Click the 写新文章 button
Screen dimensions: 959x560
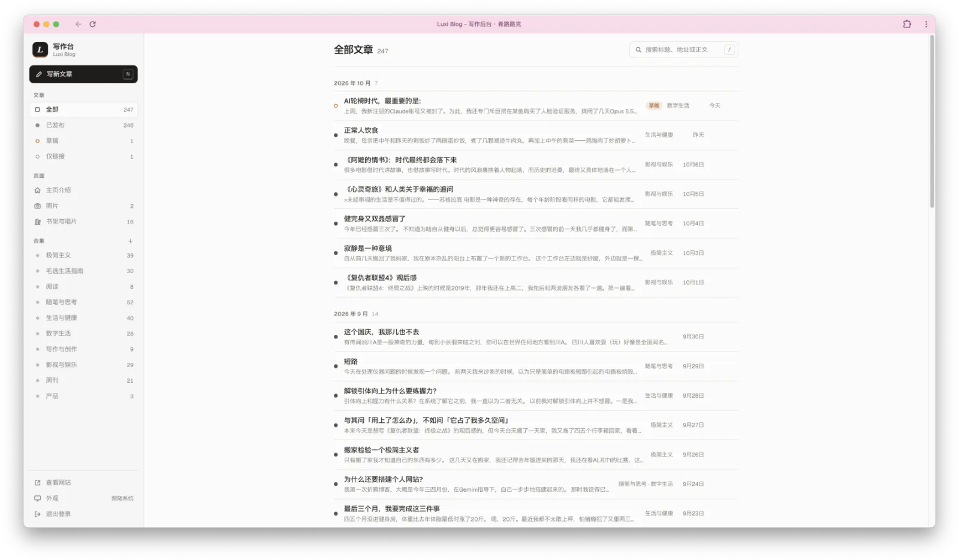(x=83, y=74)
